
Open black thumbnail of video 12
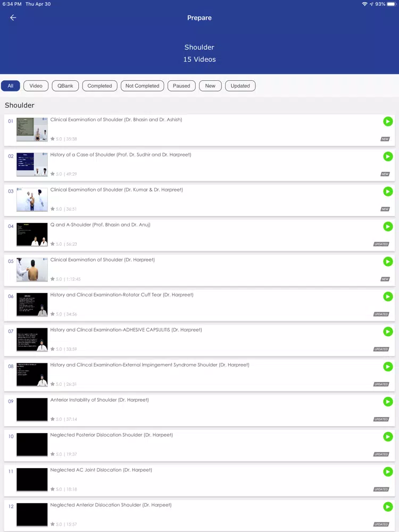pyautogui.click(x=32, y=514)
